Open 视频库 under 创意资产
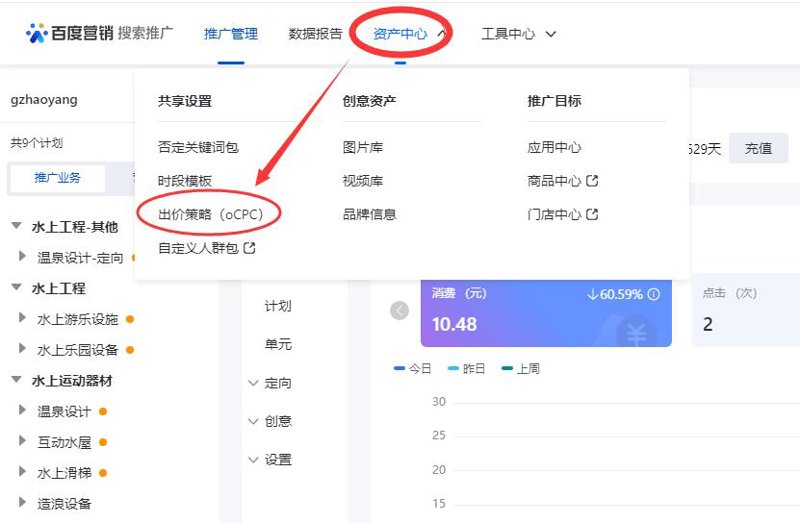The height and width of the screenshot is (523, 800). pyautogui.click(x=363, y=181)
